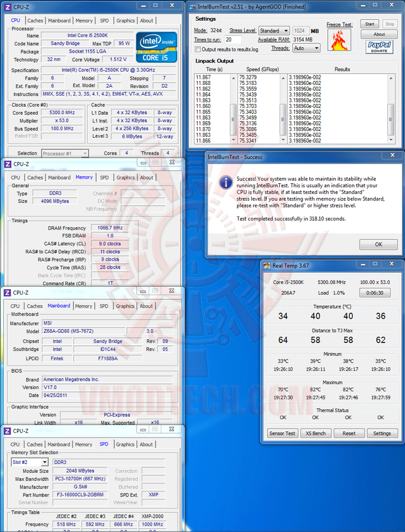The width and height of the screenshot is (405, 532).
Task: Click the Intel Core i5 logo badge
Action: coord(156,47)
